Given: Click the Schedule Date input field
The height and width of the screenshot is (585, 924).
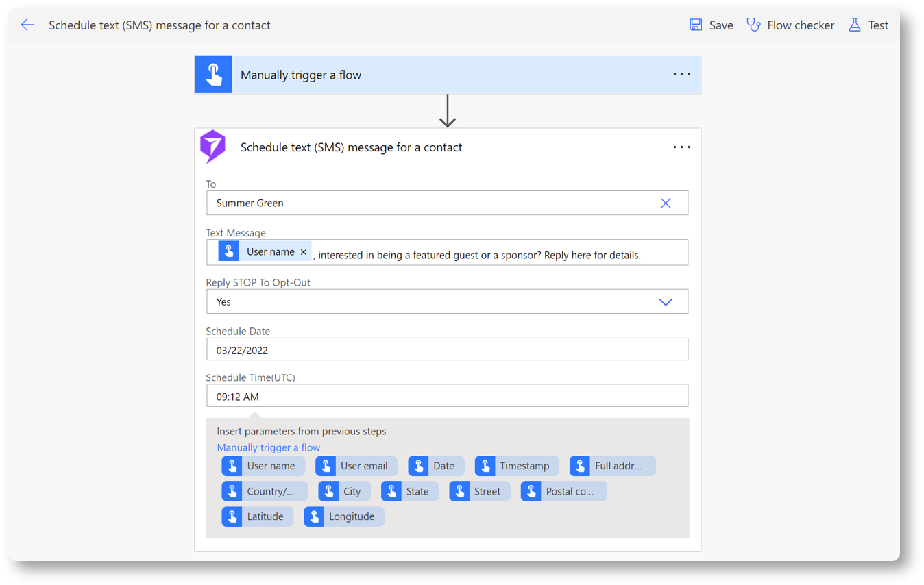Looking at the screenshot, I should [x=447, y=350].
